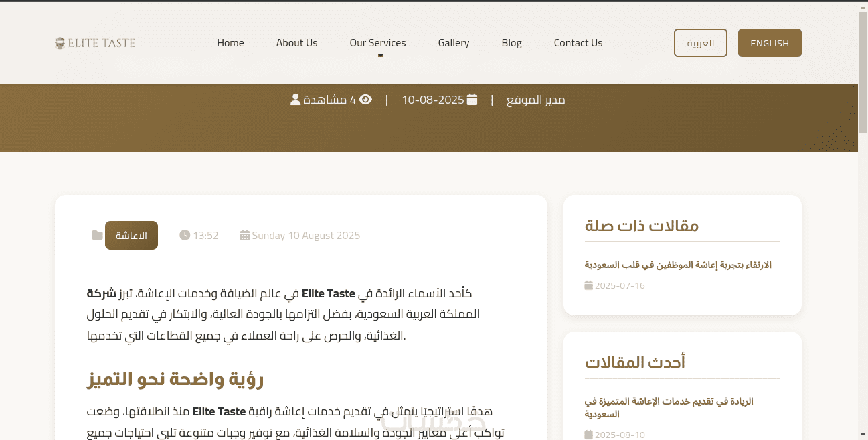Image resolution: width=868 pixels, height=440 pixels.
Task: Click the 13:52 time text
Action: (x=206, y=236)
